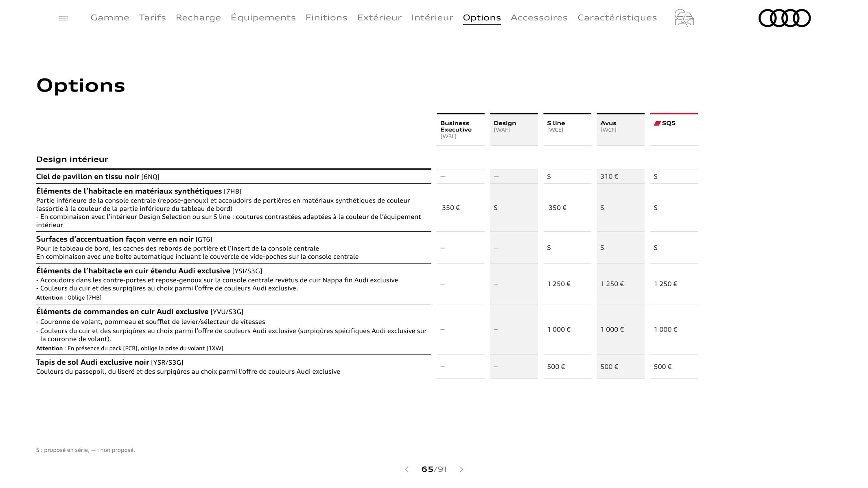The height and width of the screenshot is (488, 868).
Task: Switch to the Recharge tab
Action: click(x=198, y=17)
